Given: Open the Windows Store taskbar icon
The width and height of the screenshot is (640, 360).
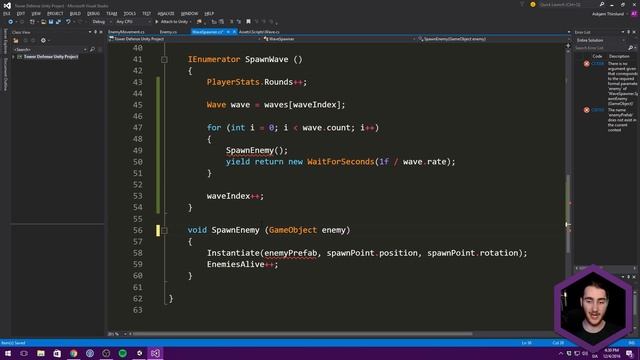Looking at the screenshot, I should click(x=57, y=353).
